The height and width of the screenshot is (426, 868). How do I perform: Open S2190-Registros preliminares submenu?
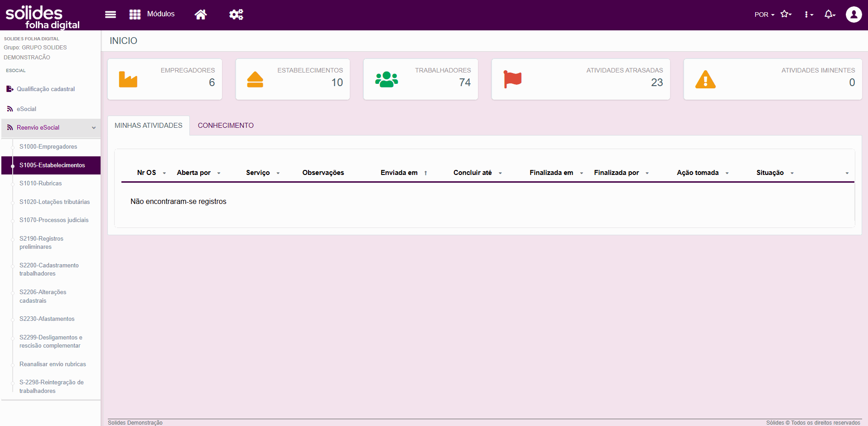click(x=41, y=242)
